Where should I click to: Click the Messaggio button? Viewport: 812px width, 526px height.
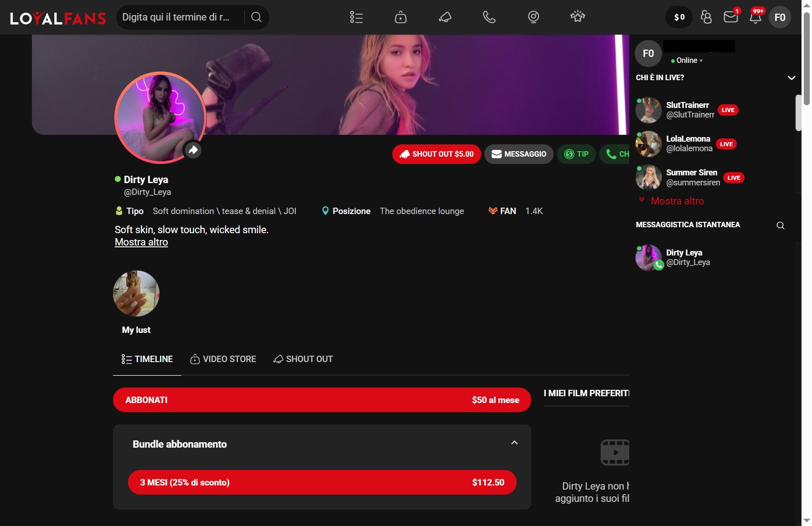pyautogui.click(x=519, y=154)
